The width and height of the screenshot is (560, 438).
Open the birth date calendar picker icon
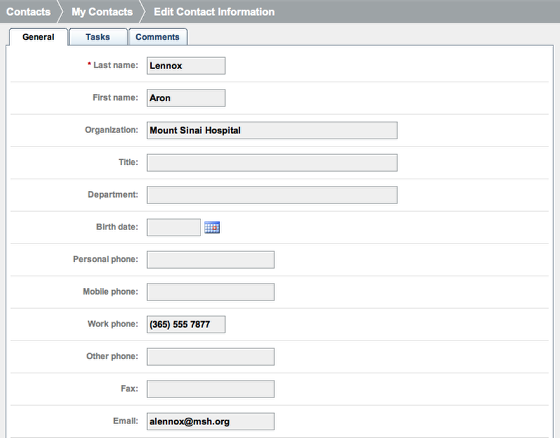tap(212, 227)
